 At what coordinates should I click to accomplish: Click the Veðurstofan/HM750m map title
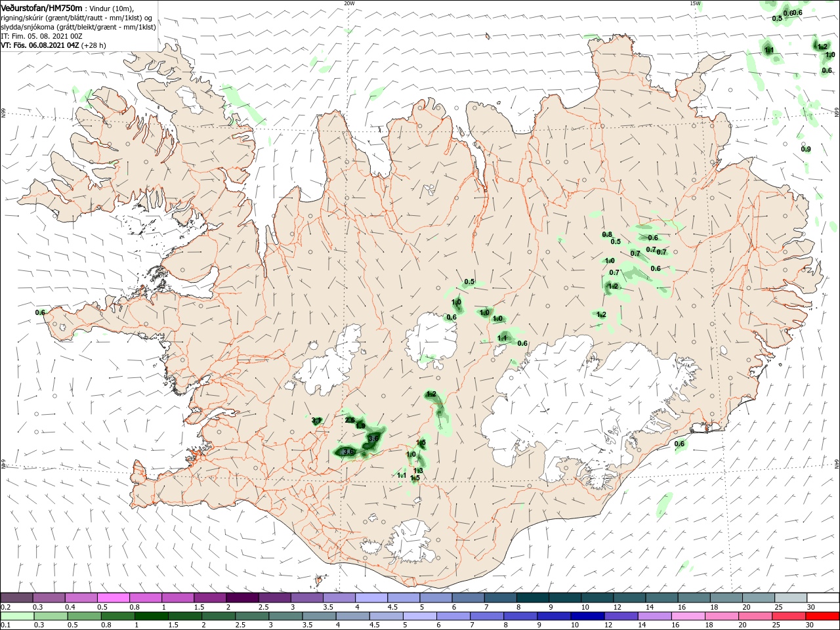click(41, 8)
